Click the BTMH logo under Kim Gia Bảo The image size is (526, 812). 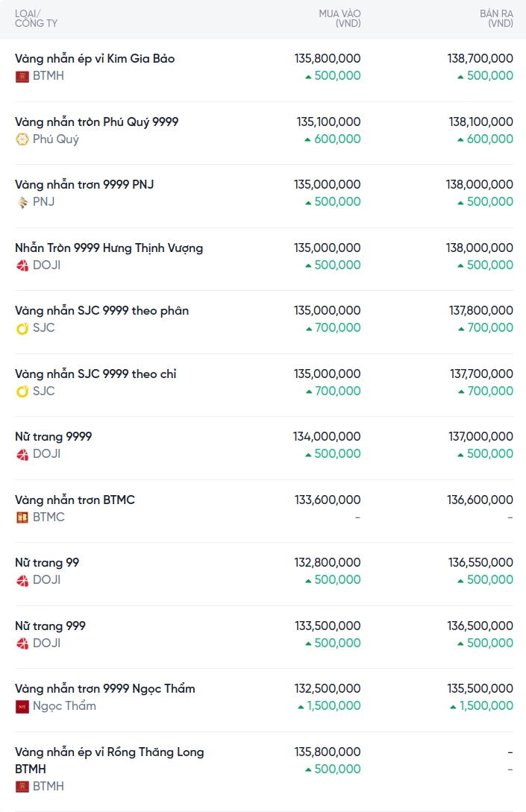pos(22,76)
